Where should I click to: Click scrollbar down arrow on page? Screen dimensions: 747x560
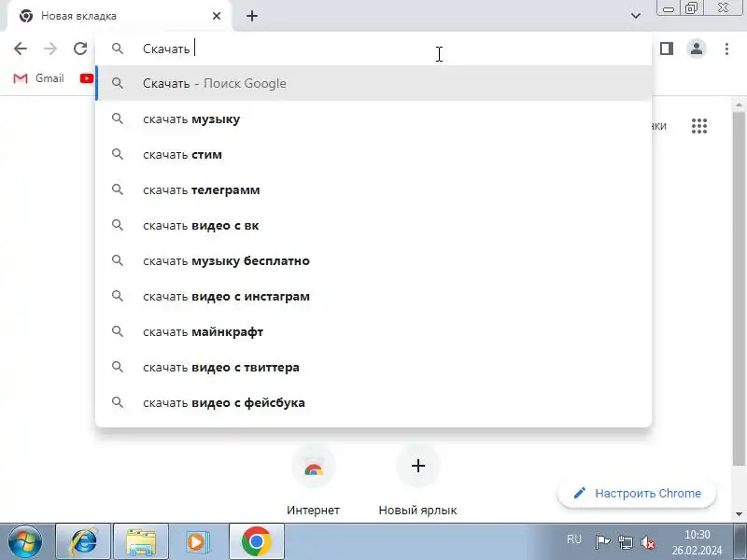pos(739,514)
